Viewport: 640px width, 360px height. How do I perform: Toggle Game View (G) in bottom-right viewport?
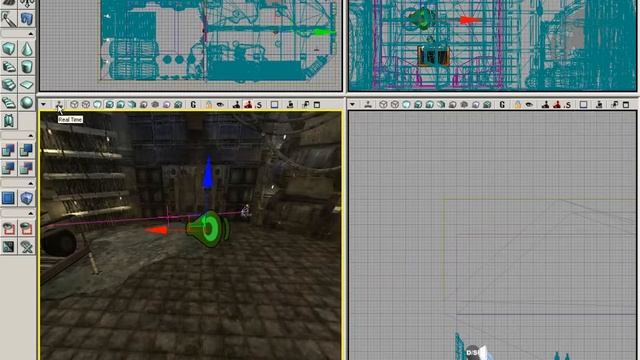pos(502,105)
